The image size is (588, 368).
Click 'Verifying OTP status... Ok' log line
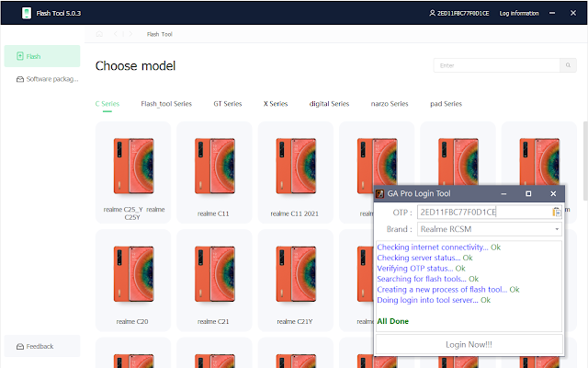[421, 268]
